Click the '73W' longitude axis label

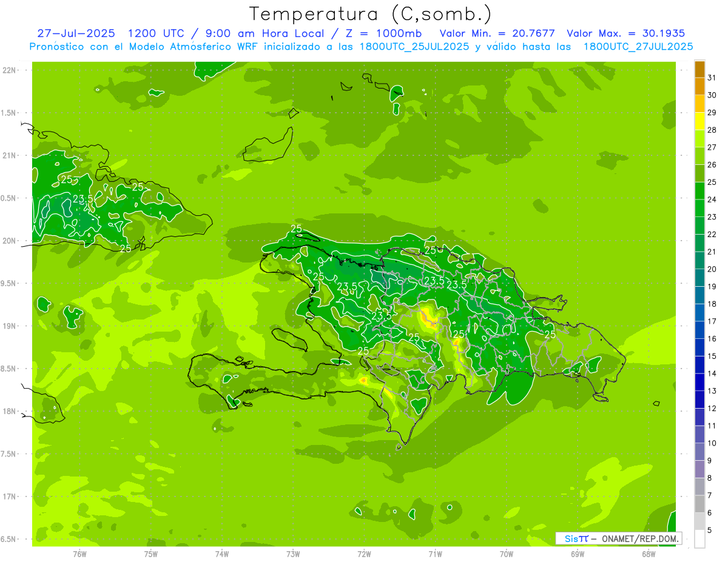click(293, 554)
